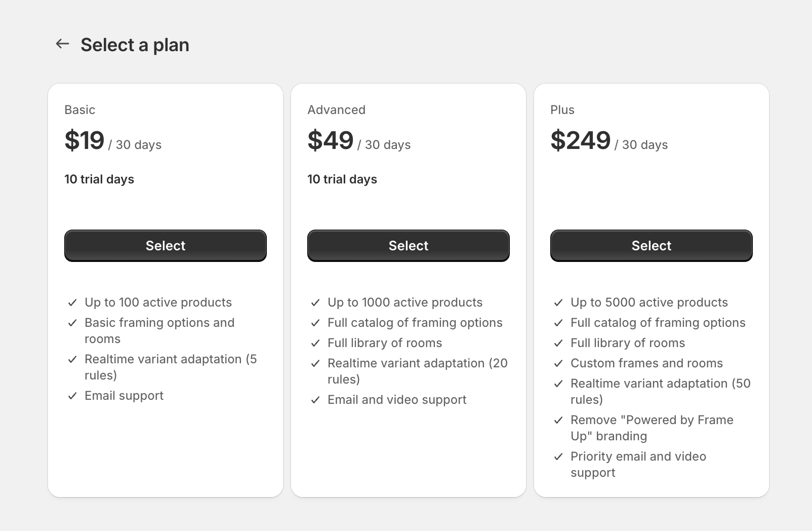Click the $19 price on Basic card
This screenshot has width=812, height=531.
[85, 140]
